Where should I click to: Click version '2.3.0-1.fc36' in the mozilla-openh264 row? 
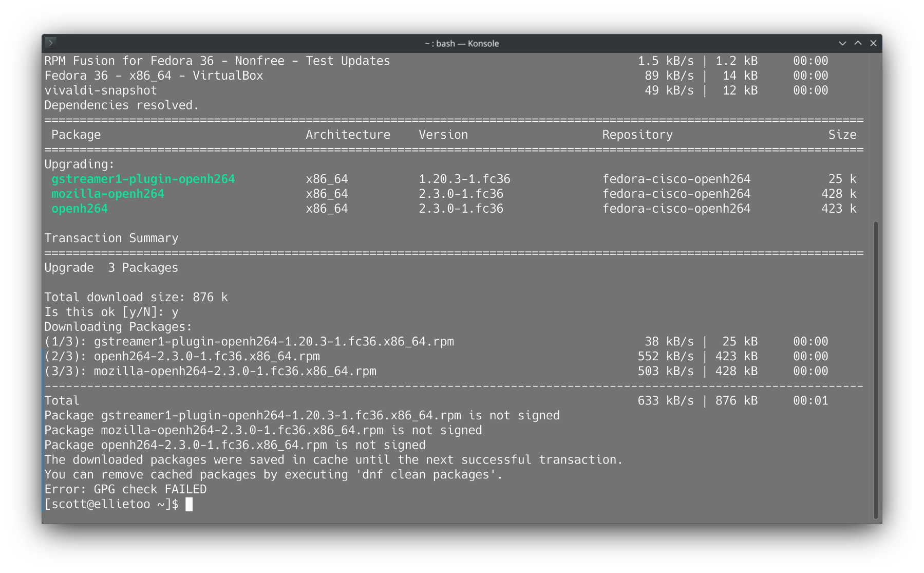point(461,194)
